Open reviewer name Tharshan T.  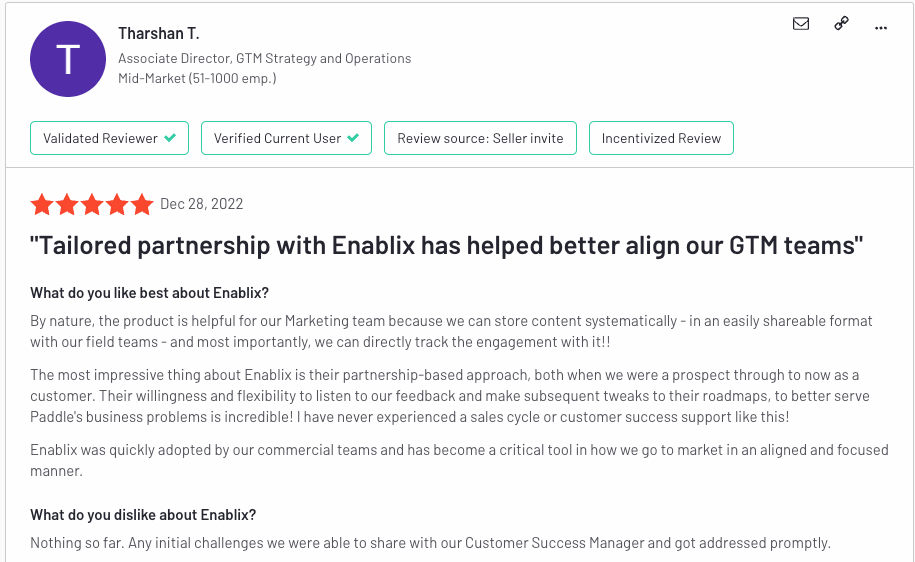159,34
